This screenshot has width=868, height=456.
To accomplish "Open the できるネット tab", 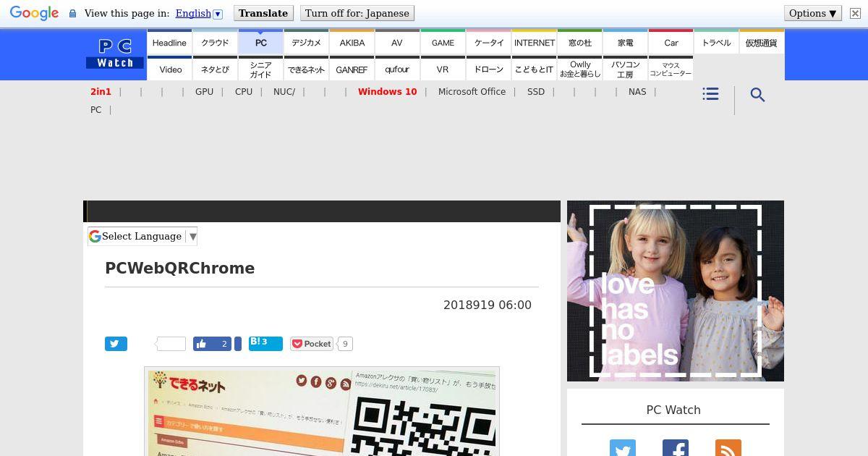I will 306,69.
